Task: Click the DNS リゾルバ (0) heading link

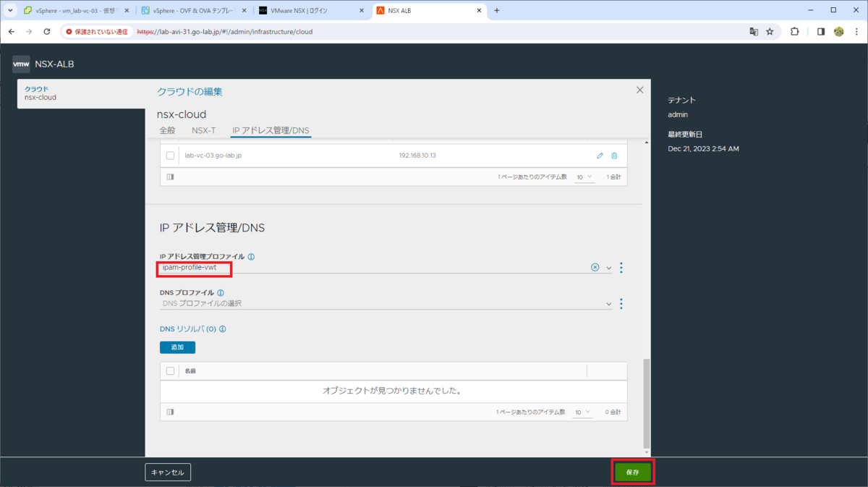Action: click(188, 329)
